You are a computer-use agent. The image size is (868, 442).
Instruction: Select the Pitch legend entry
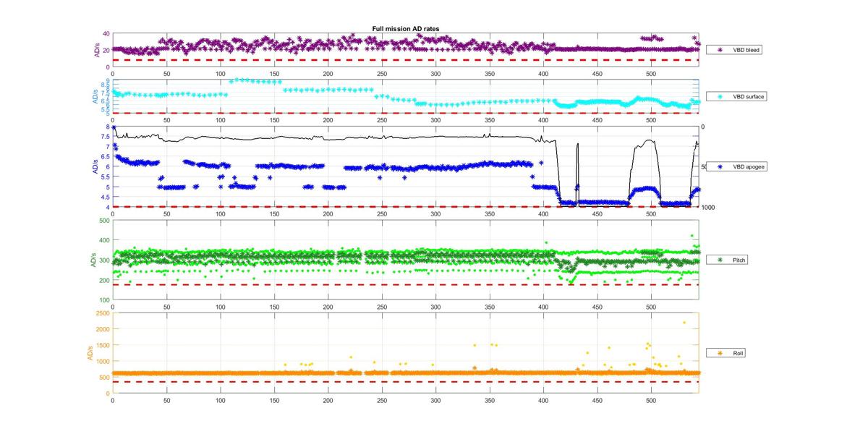click(x=727, y=259)
